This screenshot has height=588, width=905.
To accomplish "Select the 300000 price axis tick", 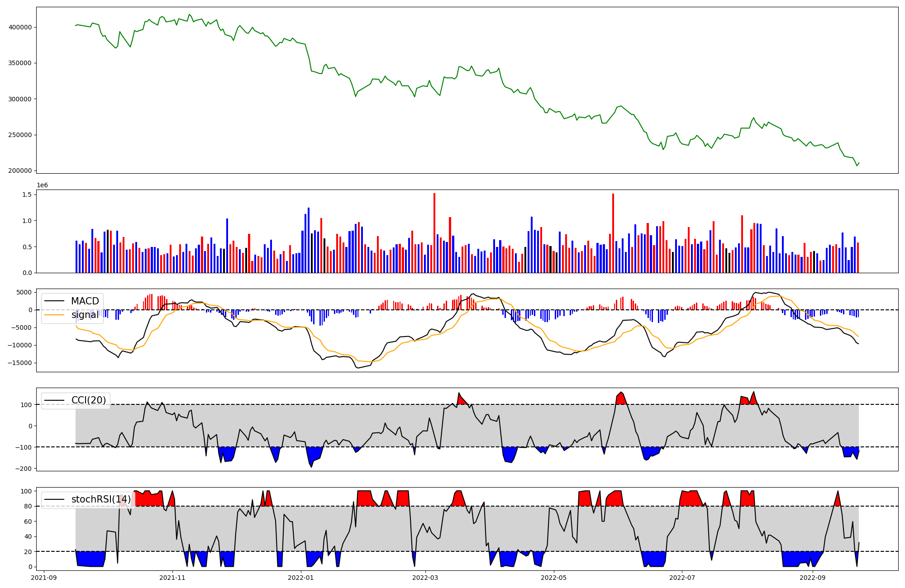I will [20, 99].
